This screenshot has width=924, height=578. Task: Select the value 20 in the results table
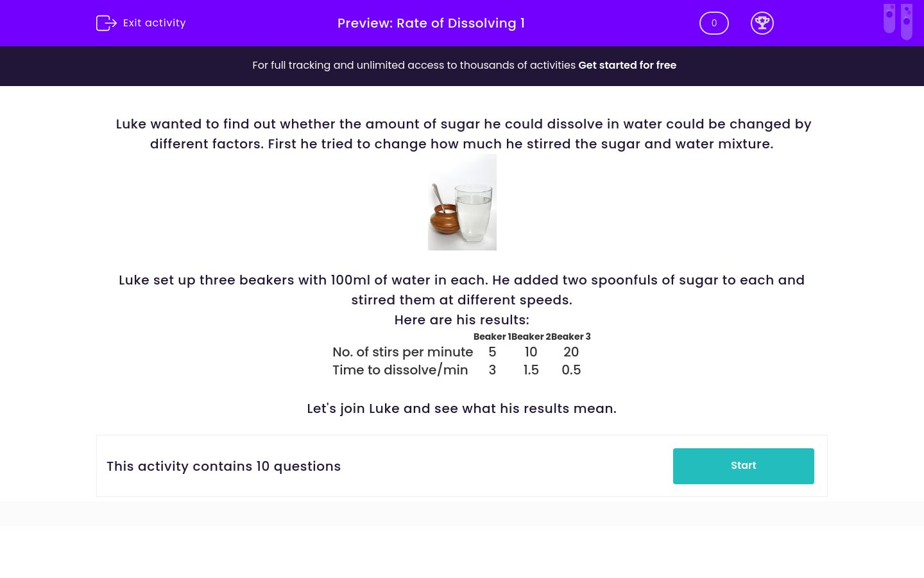coord(571,352)
